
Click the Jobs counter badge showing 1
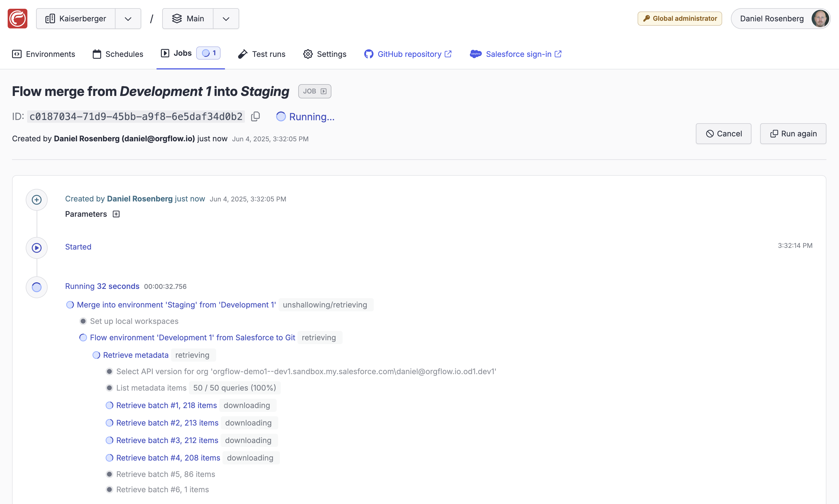tap(209, 53)
